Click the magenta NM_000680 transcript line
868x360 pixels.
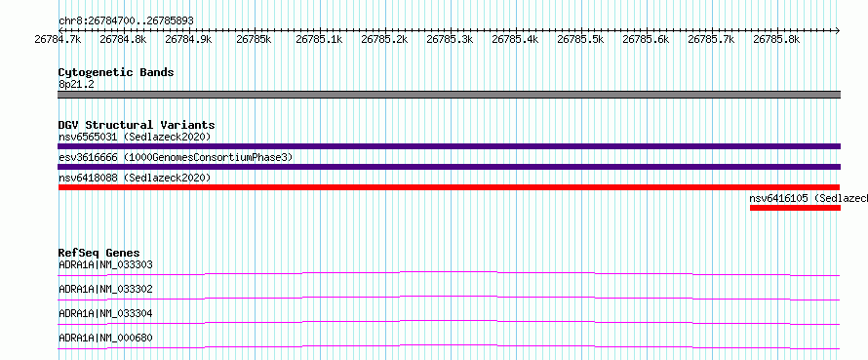(x=449, y=344)
